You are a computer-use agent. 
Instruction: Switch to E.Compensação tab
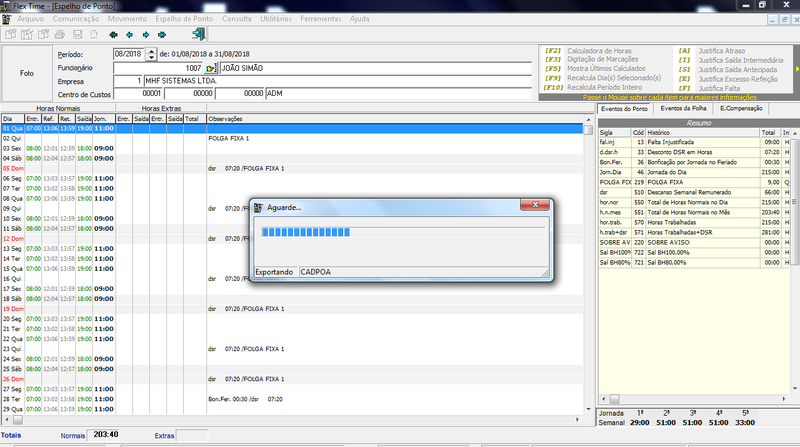coord(741,109)
